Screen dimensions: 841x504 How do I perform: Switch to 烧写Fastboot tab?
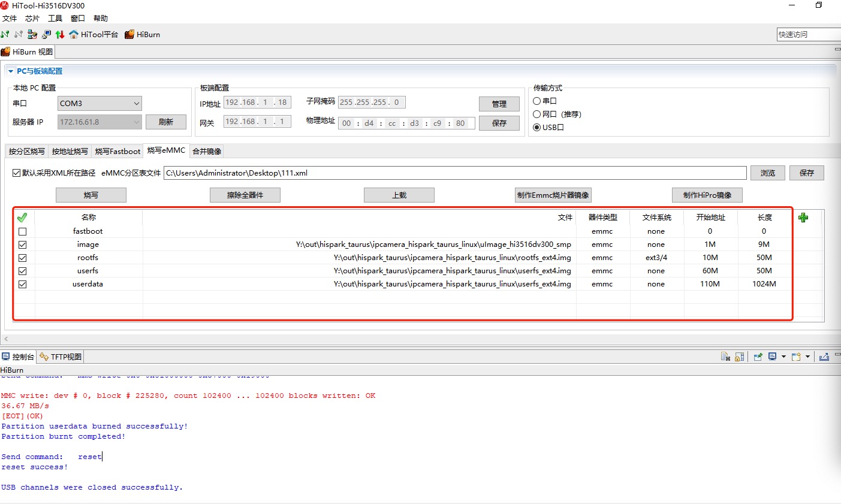(x=117, y=151)
